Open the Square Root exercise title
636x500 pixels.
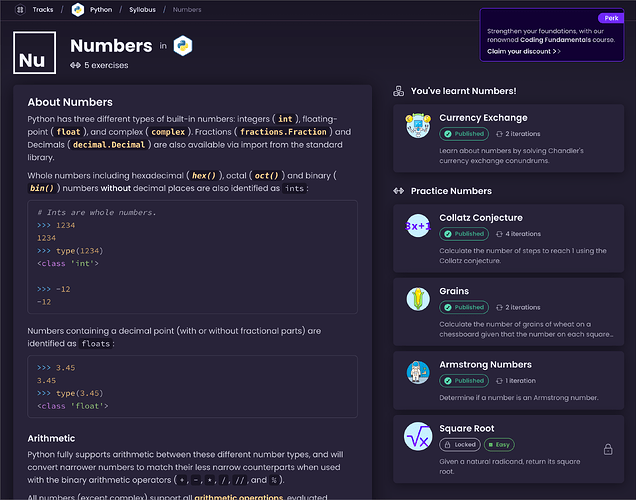click(x=467, y=429)
